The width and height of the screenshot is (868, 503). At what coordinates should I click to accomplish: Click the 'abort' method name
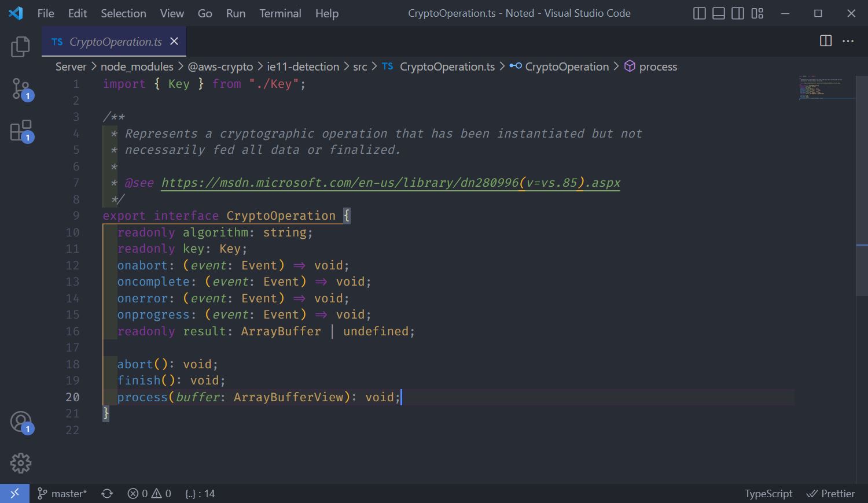[135, 364]
